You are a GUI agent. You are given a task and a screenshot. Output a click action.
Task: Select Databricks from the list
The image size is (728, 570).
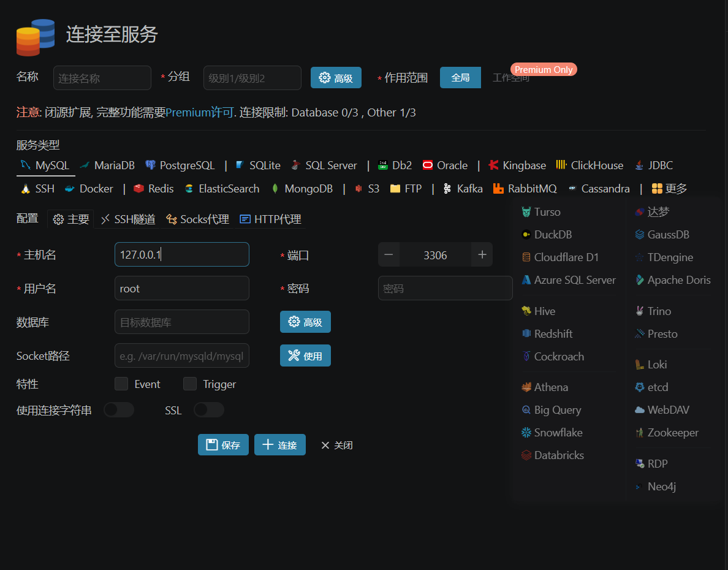[553, 456]
